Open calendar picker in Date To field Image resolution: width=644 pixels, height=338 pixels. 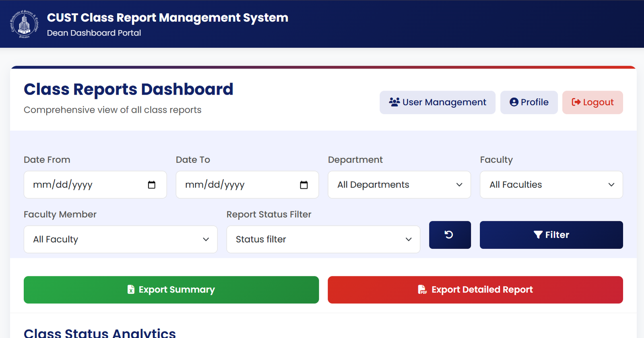303,185
